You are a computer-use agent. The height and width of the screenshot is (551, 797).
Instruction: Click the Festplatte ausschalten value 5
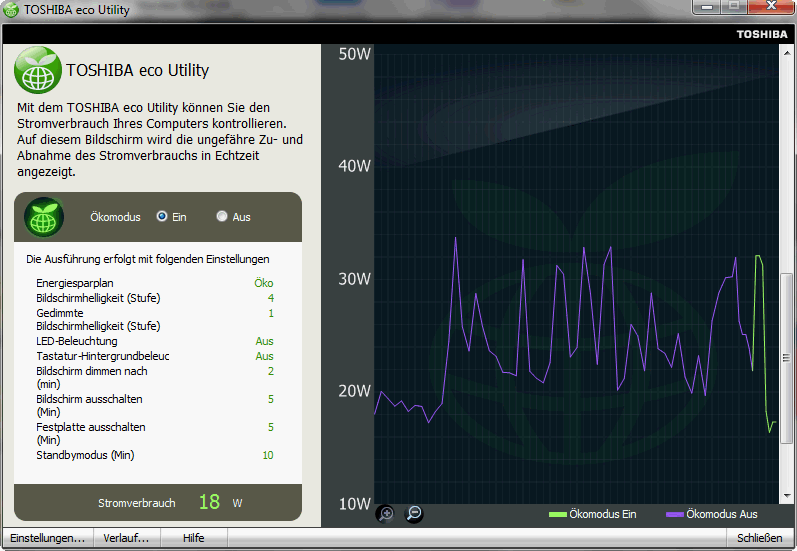pos(271,427)
